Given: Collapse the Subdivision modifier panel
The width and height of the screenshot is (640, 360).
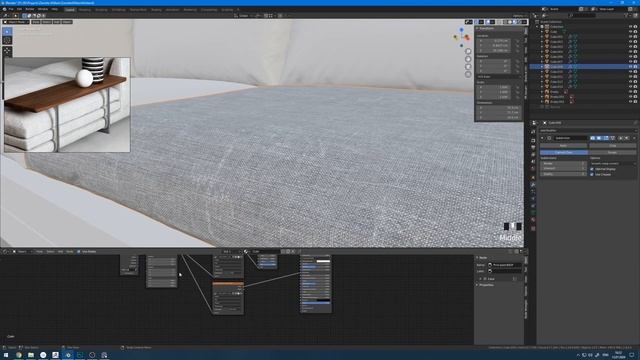Looking at the screenshot, I should pyautogui.click(x=542, y=138).
